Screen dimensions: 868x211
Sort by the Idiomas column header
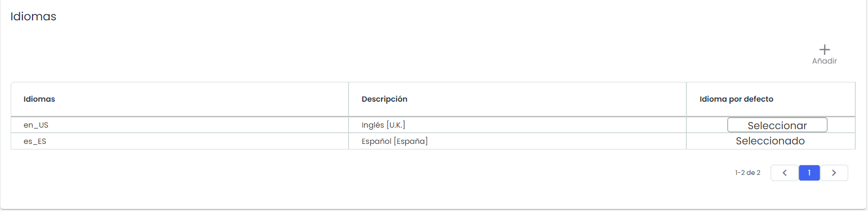click(x=39, y=99)
